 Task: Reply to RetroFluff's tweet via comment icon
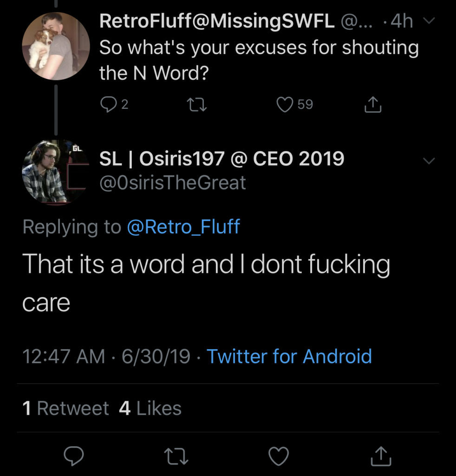(108, 105)
